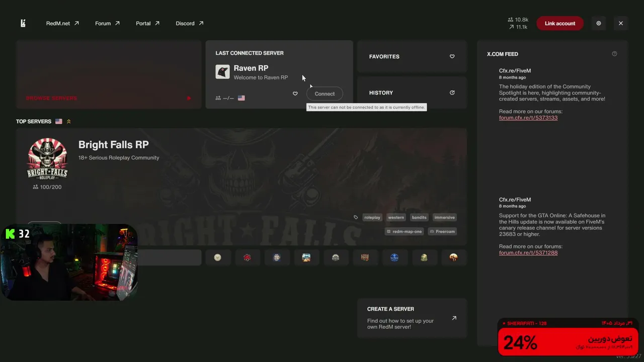Open the Favorites panel
The image size is (644, 362).
[x=412, y=56]
